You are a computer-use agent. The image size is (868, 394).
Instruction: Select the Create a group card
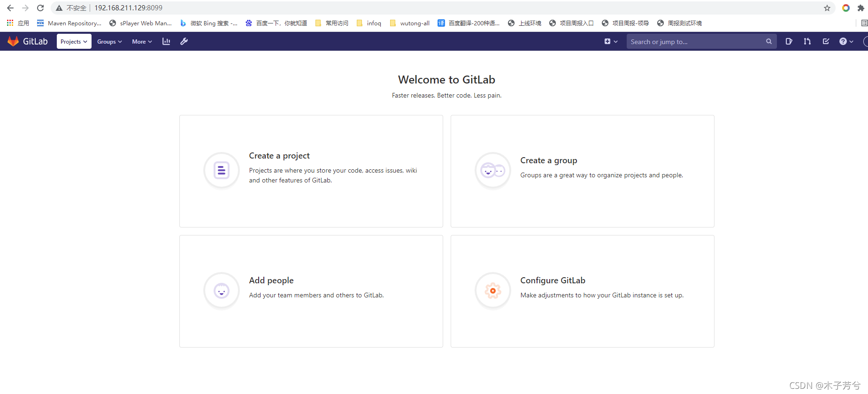[583, 171]
